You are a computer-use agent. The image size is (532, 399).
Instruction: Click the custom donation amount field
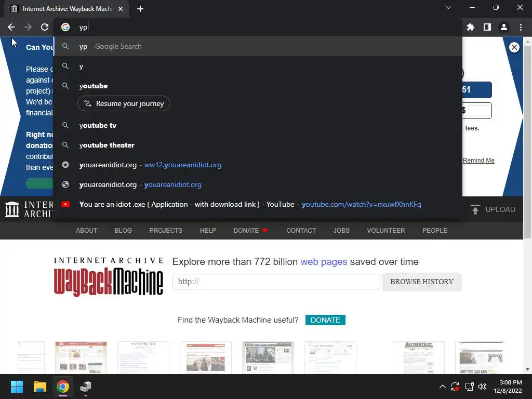coord(480,111)
